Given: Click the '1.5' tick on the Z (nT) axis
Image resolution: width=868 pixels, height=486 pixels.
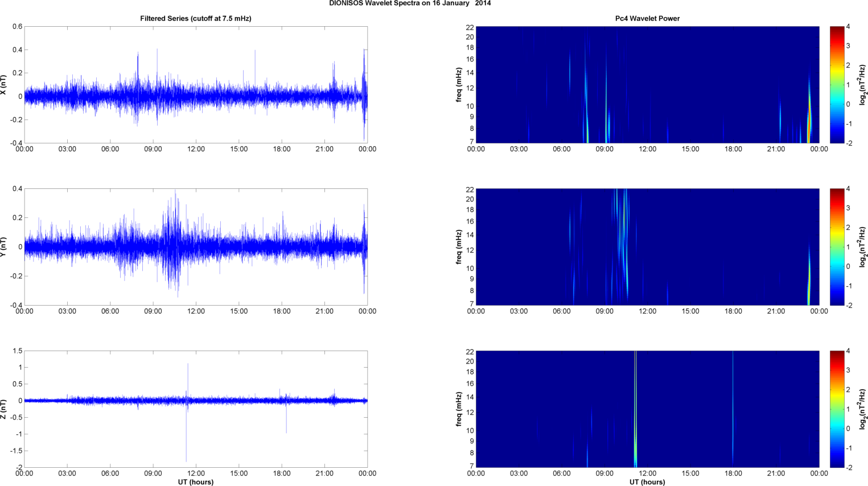Looking at the screenshot, I should pos(17,351).
